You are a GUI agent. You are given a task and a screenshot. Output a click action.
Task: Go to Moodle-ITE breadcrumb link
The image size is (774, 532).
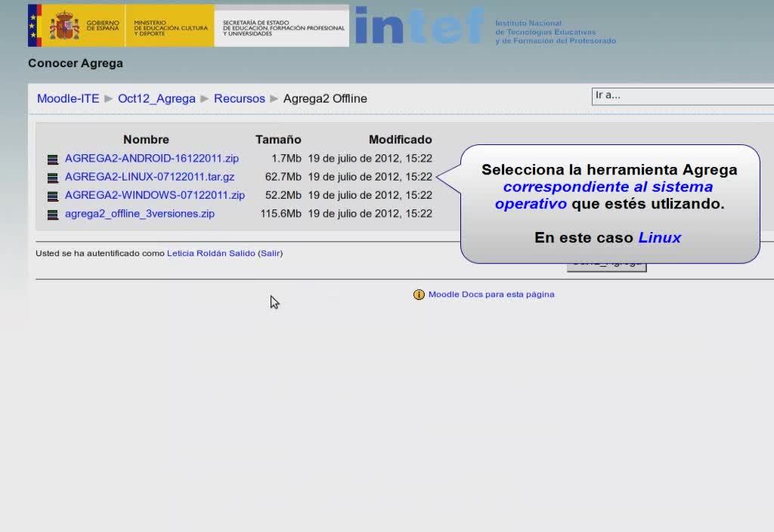[68, 99]
